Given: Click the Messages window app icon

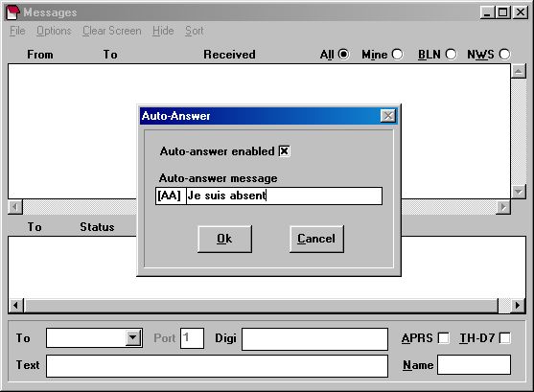Looking at the screenshot, I should 12,12.
